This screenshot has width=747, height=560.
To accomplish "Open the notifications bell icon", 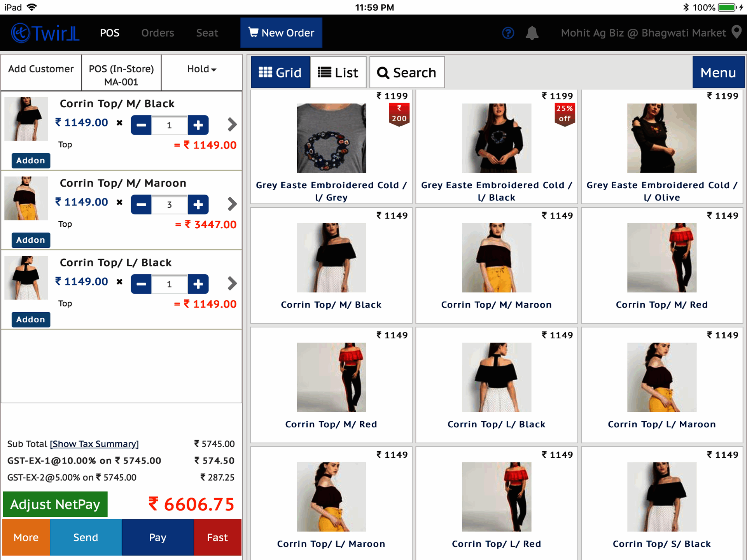I will (x=532, y=33).
